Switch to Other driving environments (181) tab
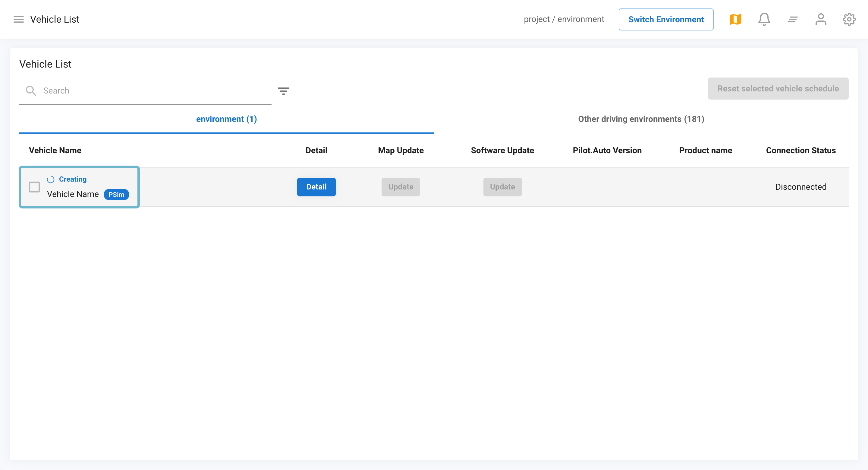 pyautogui.click(x=641, y=119)
